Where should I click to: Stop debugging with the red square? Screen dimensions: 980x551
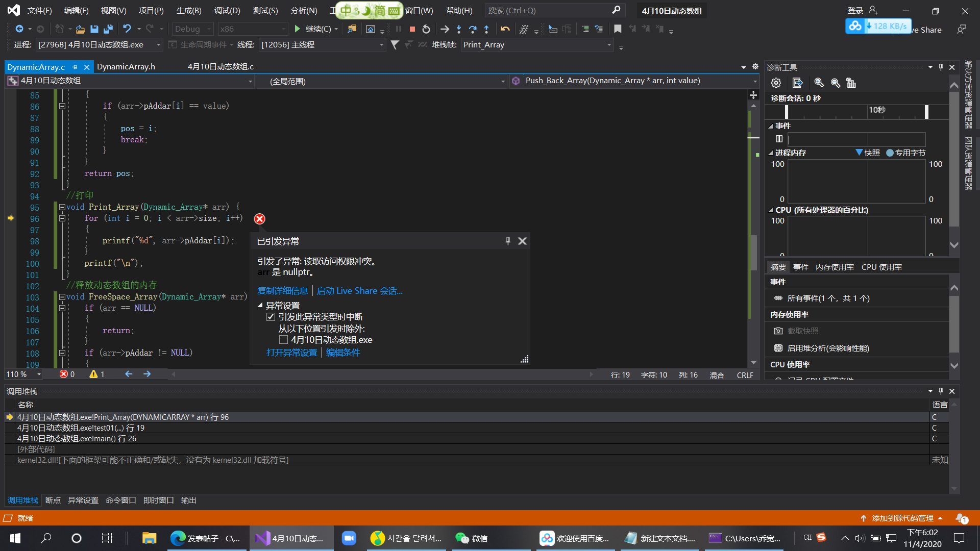[x=412, y=29]
